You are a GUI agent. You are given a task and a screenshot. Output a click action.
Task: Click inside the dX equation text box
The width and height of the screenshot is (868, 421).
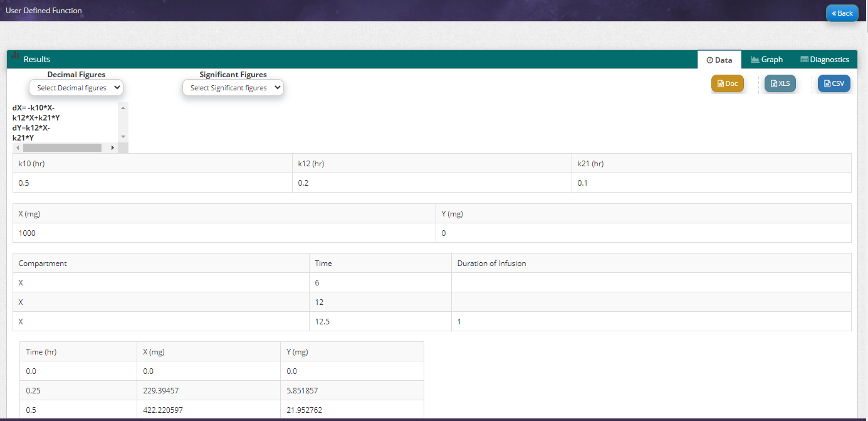(x=63, y=122)
